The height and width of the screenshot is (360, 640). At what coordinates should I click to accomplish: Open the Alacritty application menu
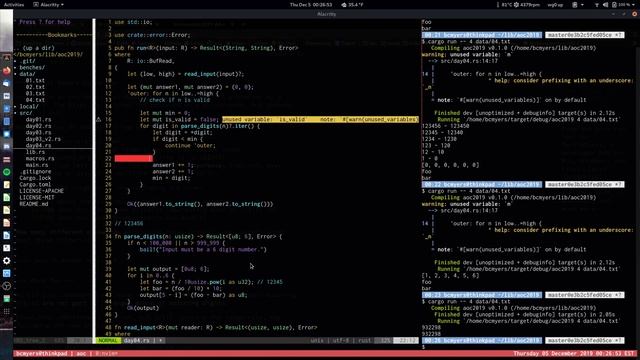(48, 5)
